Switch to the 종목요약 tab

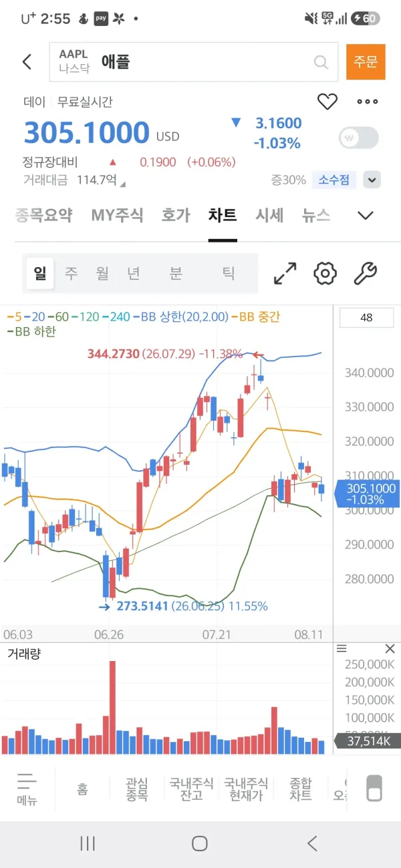coord(44,215)
